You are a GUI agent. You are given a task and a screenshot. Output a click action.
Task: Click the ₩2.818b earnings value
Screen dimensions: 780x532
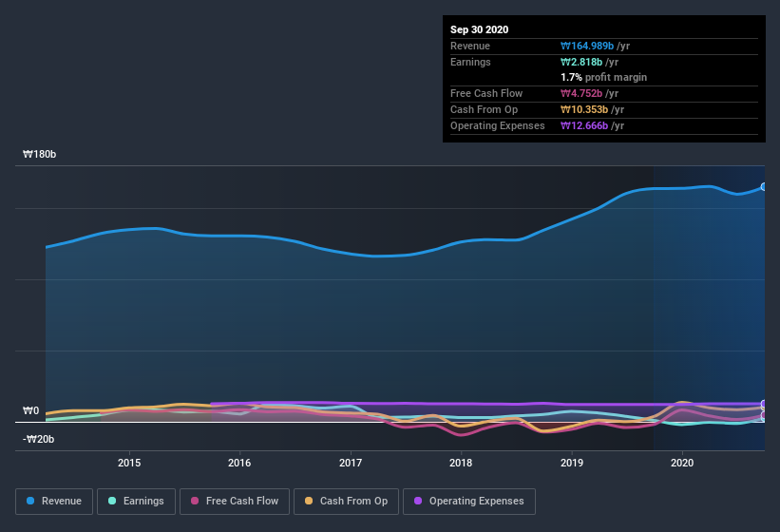581,62
